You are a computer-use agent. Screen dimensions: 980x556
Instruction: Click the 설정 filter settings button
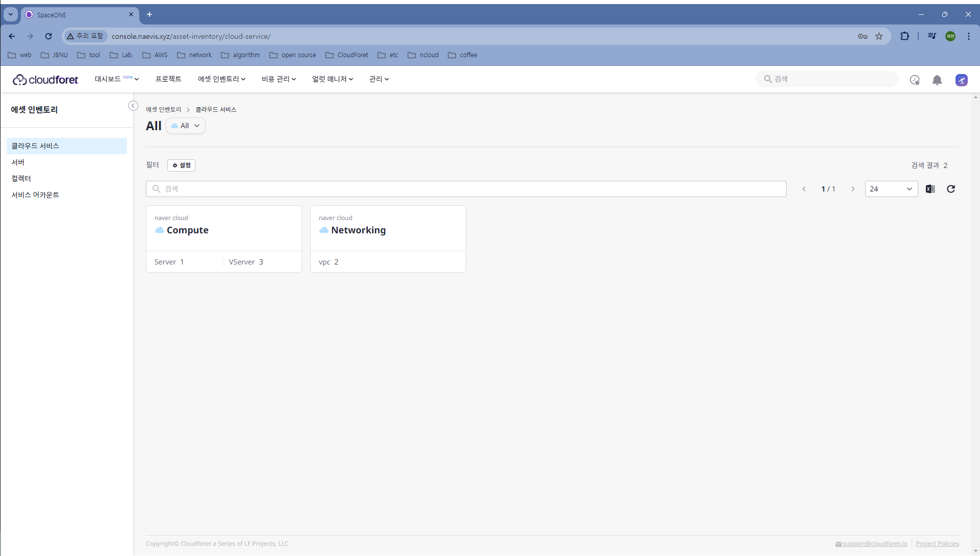pyautogui.click(x=182, y=165)
